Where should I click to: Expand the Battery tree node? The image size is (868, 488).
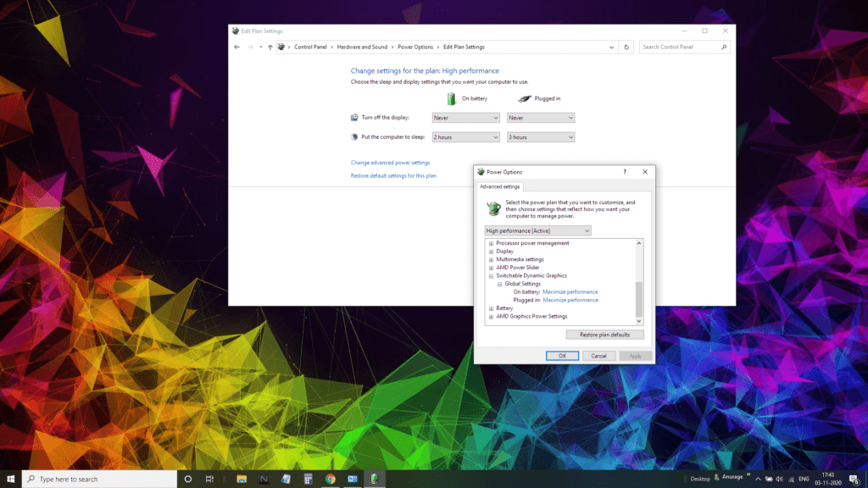coord(491,308)
